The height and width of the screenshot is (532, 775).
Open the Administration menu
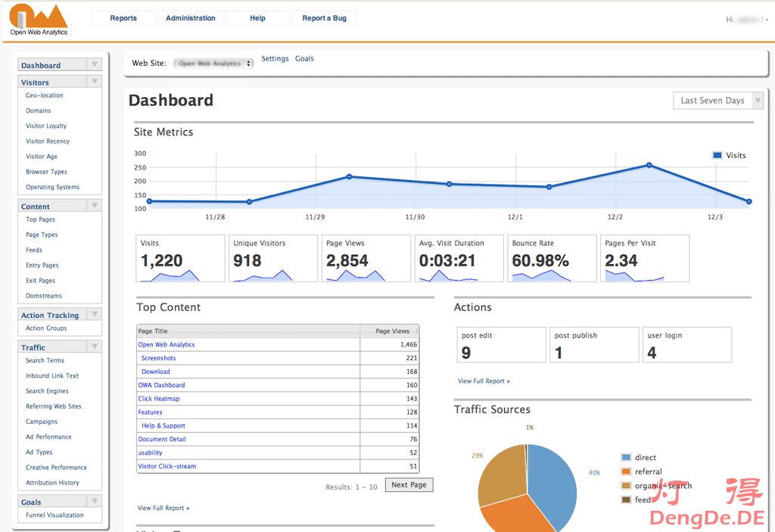pyautogui.click(x=191, y=18)
